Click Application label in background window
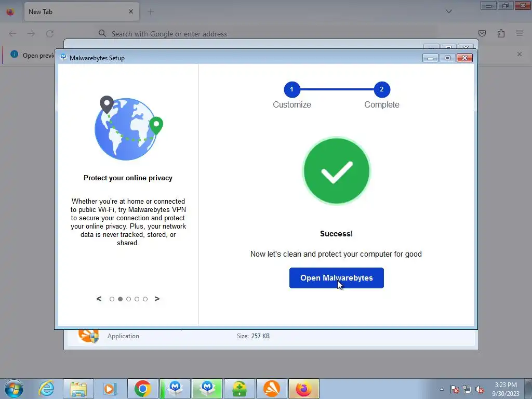This screenshot has height=399, width=532. tap(123, 336)
